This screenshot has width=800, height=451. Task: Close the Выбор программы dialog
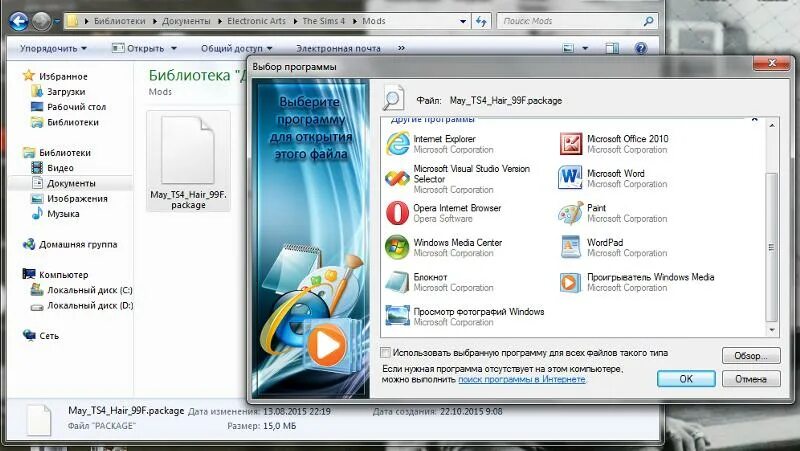tap(771, 63)
